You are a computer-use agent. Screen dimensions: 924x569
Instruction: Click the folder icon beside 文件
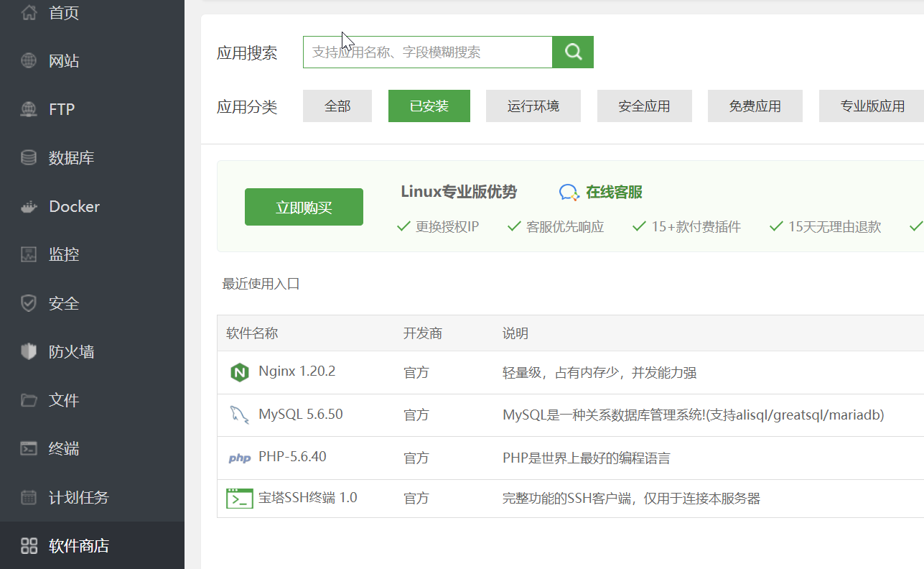coord(29,400)
